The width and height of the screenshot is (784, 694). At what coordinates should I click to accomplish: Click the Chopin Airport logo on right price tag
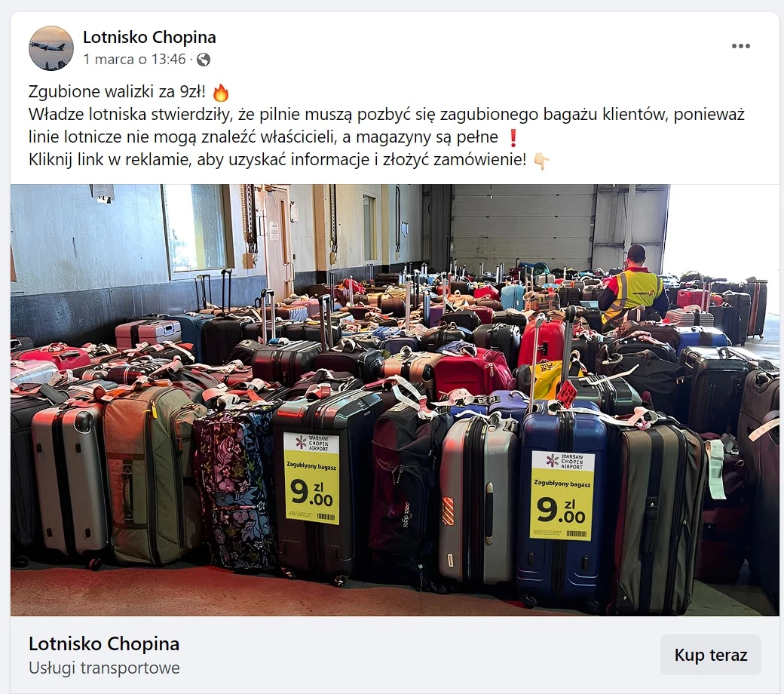coord(553,460)
